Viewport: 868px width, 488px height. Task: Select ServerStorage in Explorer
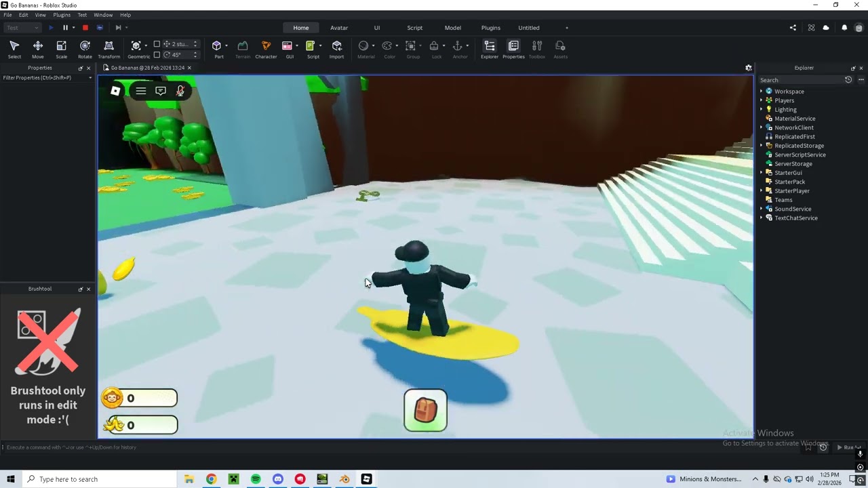pyautogui.click(x=793, y=164)
